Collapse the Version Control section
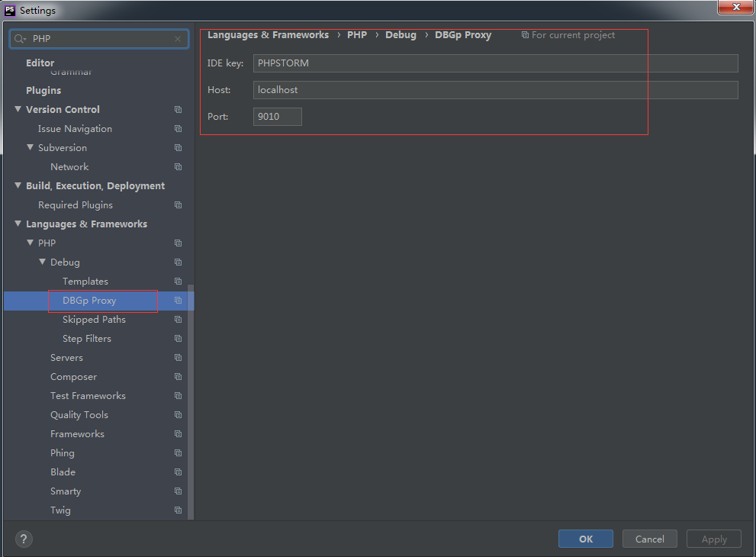 point(18,109)
